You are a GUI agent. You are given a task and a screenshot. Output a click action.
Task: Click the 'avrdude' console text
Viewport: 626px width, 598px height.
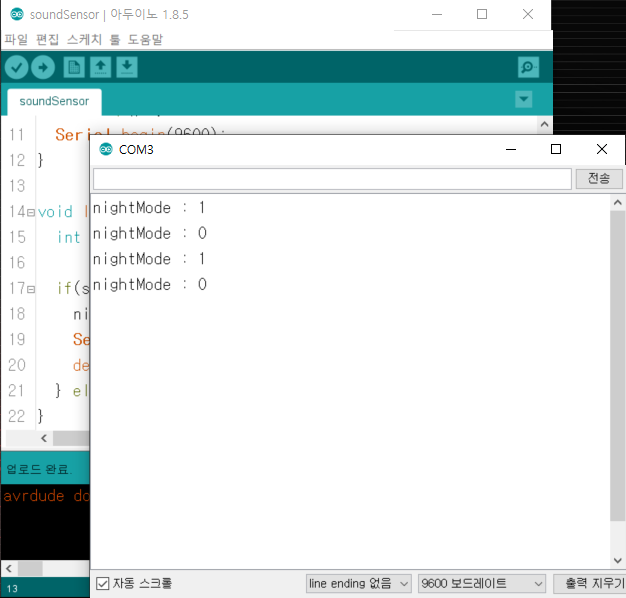click(34, 496)
